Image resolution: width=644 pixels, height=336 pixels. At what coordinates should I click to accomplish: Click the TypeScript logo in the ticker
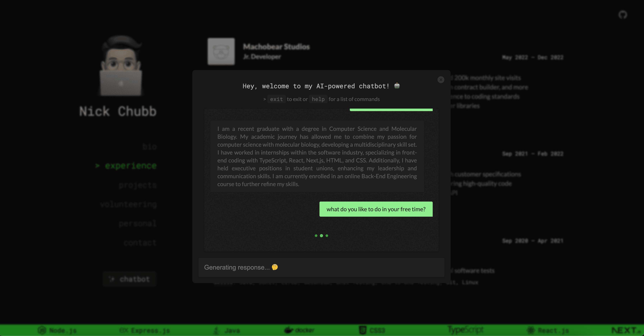[466, 330]
